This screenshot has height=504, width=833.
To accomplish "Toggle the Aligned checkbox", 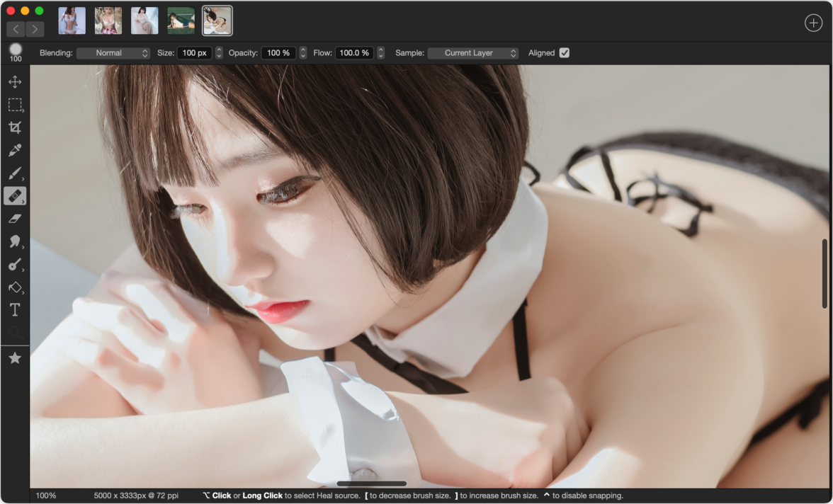I will (564, 52).
